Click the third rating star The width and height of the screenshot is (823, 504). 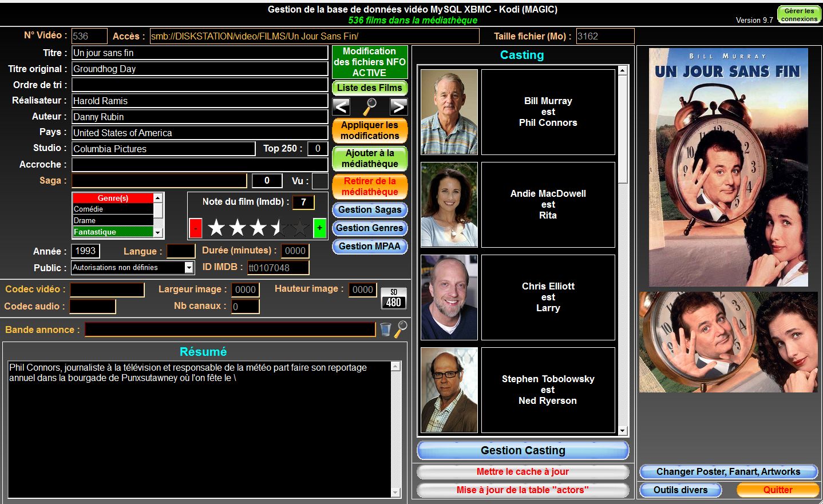pos(258,228)
